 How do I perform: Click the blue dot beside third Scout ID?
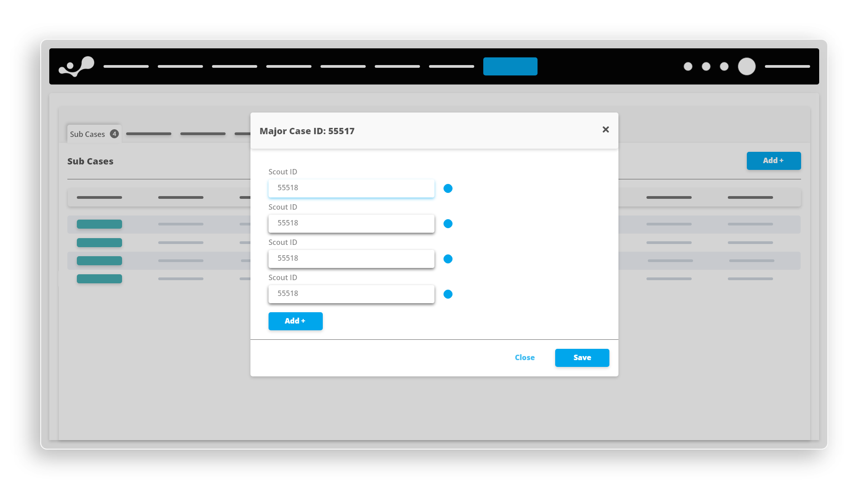click(448, 259)
